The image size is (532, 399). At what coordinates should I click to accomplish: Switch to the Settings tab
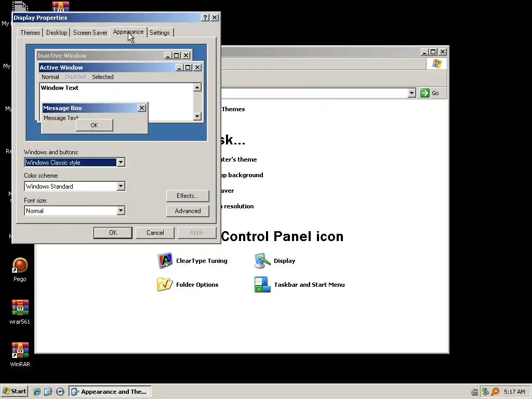tap(159, 33)
